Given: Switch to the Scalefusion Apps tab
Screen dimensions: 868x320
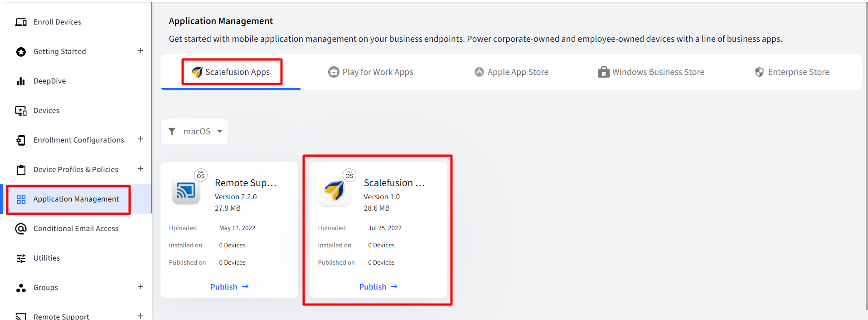Looking at the screenshot, I should (231, 72).
